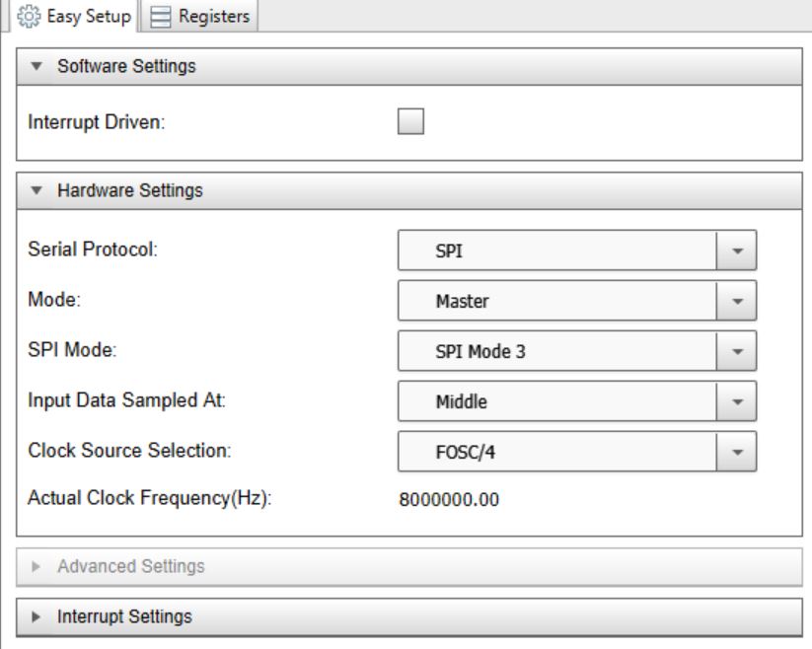The image size is (812, 649).
Task: Enable the Interrupt Driven checkbox
Action: [x=409, y=121]
